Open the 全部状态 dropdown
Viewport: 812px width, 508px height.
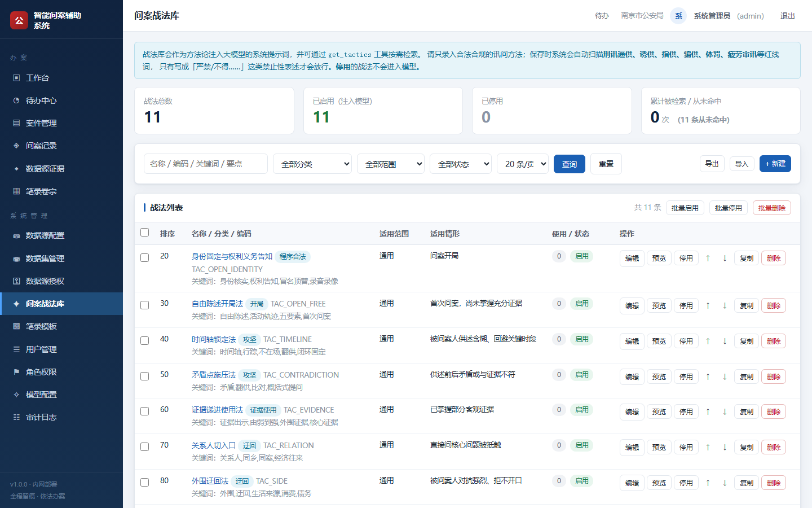[461, 164]
